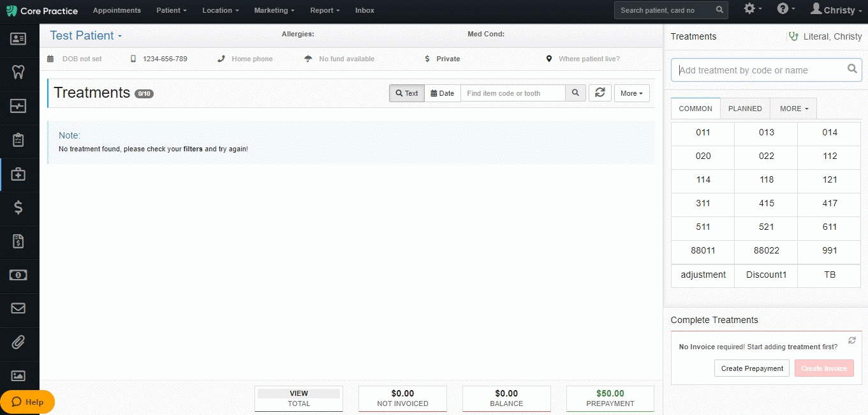
Task: Select the clipboard notes sidebar icon
Action: coord(18,139)
